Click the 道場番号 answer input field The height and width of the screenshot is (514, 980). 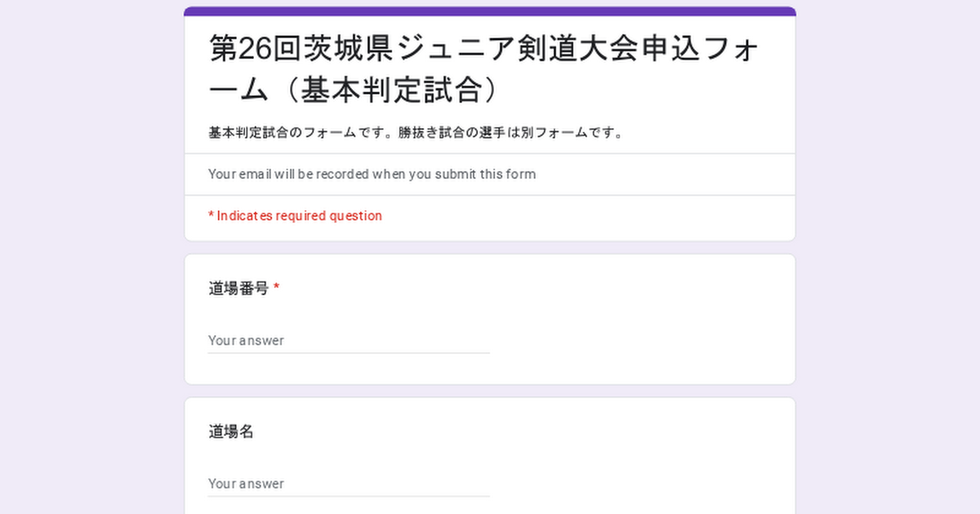click(x=349, y=340)
